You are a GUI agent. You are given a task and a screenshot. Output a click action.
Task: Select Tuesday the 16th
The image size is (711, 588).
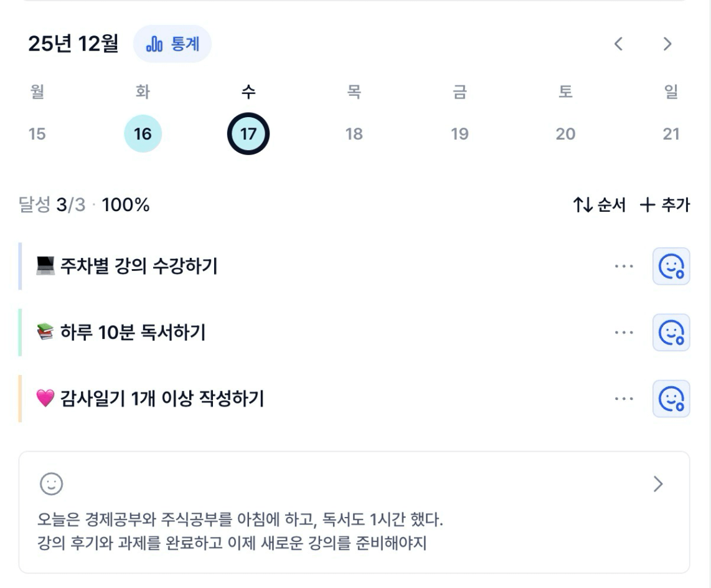[143, 134]
